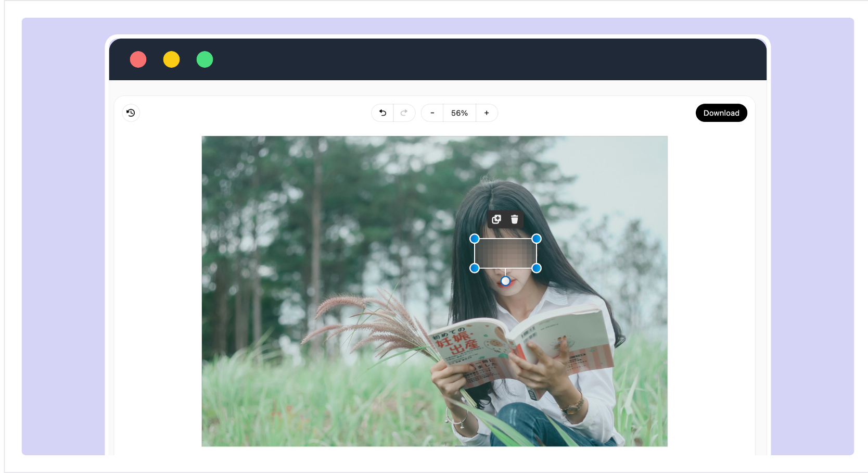Zoom in with the plus button
This screenshot has width=868, height=473.
tap(487, 113)
